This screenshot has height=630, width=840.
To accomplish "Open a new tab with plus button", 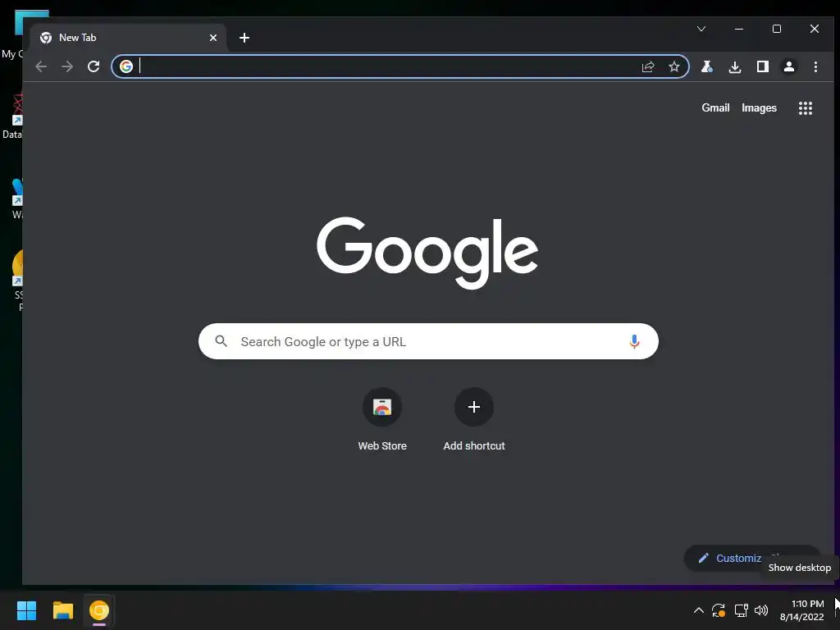I will pos(244,38).
